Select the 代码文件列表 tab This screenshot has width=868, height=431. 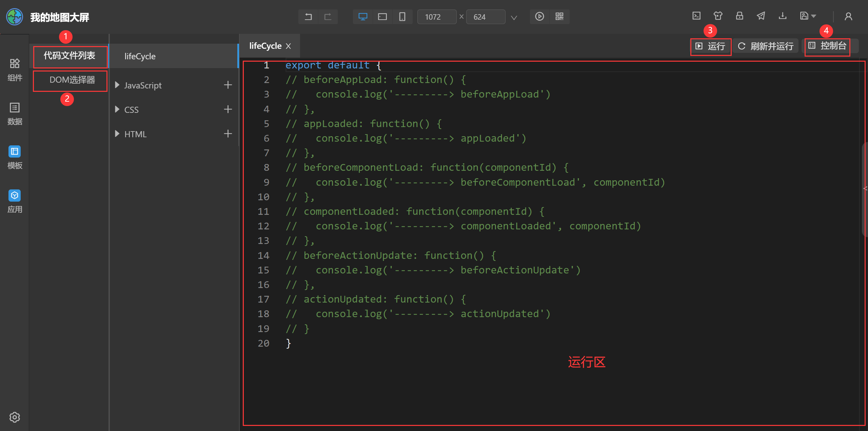(x=70, y=56)
